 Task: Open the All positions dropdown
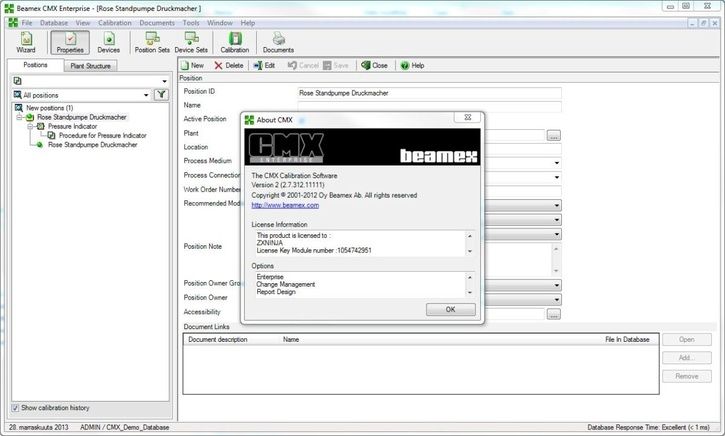coord(146,95)
